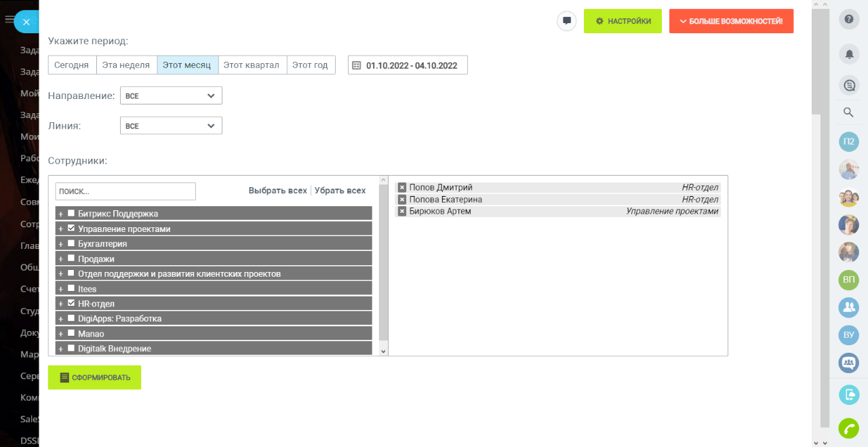Screen dimensions: 868x447
Task: Select the Этот год period tab
Action: coord(311,65)
